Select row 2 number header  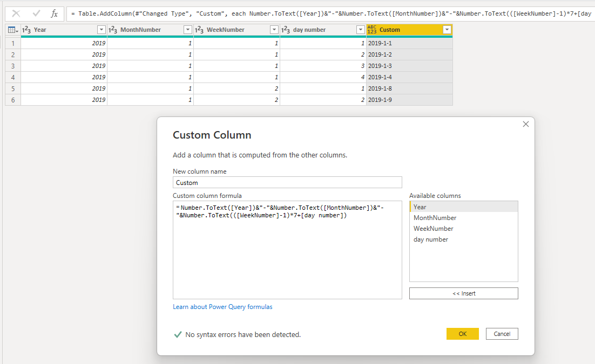(x=13, y=54)
